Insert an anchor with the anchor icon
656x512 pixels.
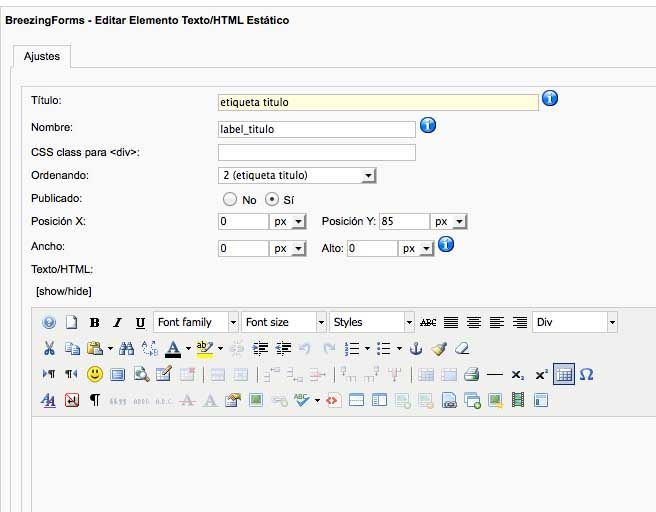(x=416, y=348)
